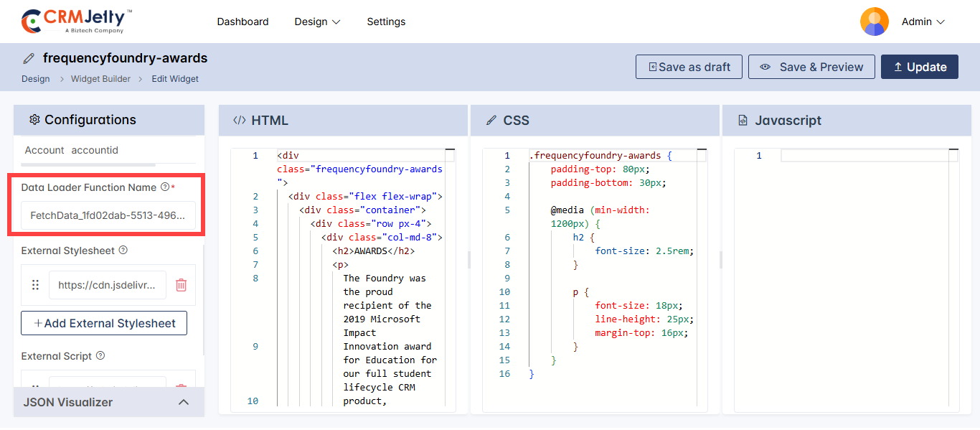Click help icon next to Data Loader Function Name

(x=165, y=187)
